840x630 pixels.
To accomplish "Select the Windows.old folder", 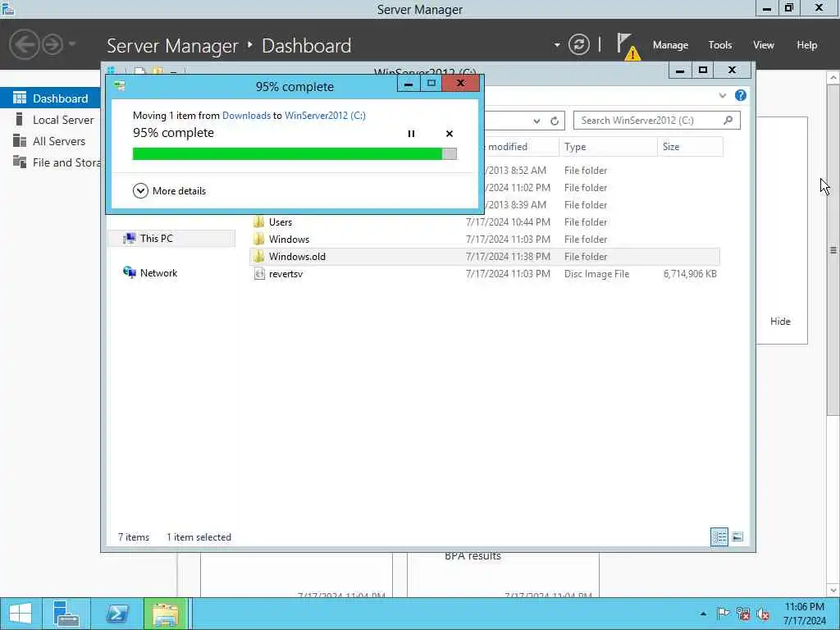I will click(x=484, y=256).
